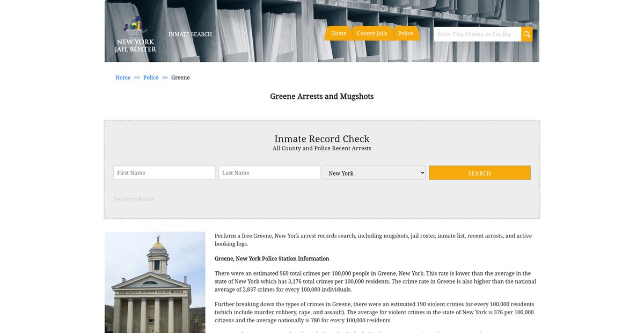
Task: Focus the city, county, or facility search box
Action: 477,34
